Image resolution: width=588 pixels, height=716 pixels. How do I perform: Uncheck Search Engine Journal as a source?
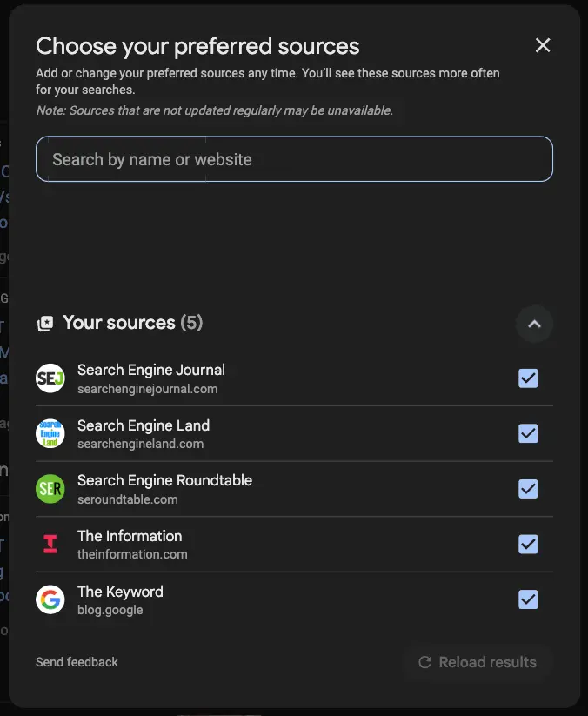(528, 378)
